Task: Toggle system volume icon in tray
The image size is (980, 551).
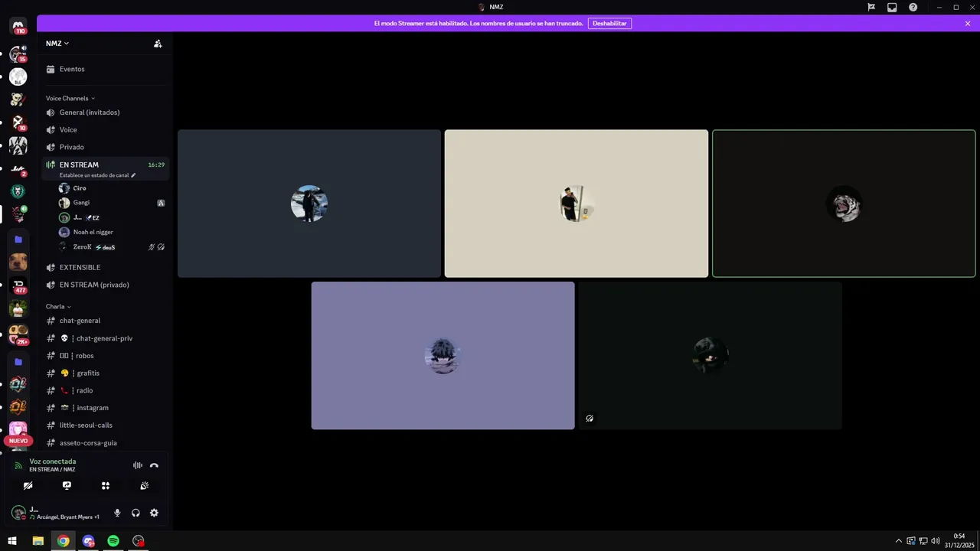Action: pos(936,541)
